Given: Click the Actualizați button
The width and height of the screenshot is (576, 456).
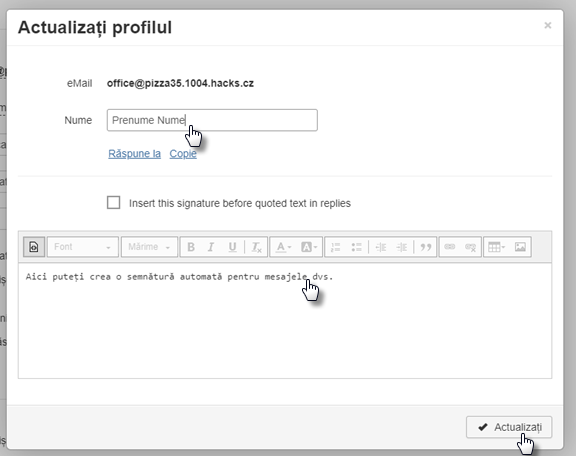Looking at the screenshot, I should coord(509,427).
